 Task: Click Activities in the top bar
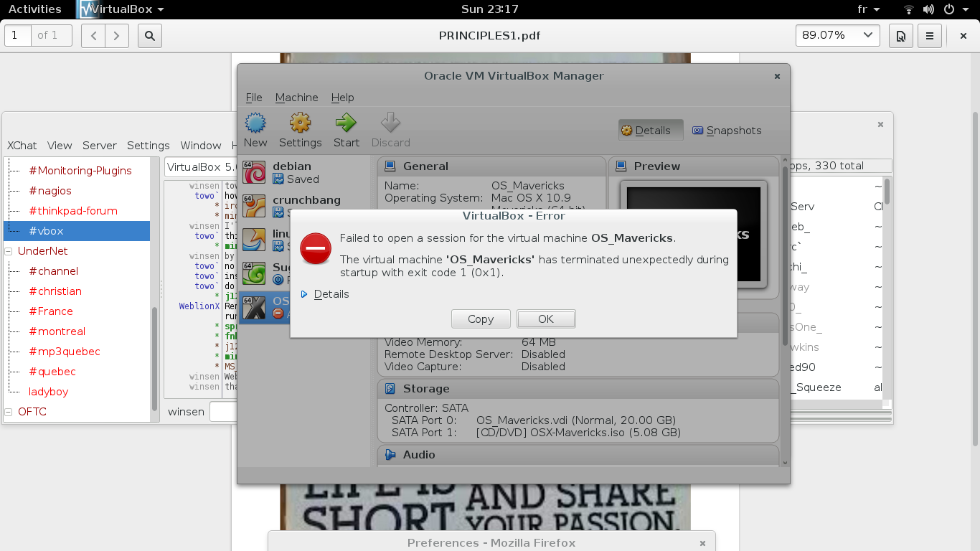coord(34,9)
